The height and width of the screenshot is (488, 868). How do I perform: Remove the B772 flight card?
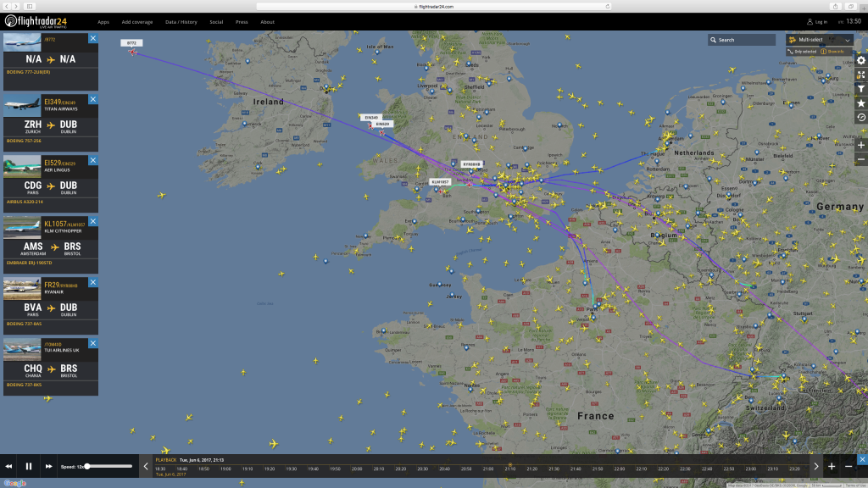(x=93, y=38)
